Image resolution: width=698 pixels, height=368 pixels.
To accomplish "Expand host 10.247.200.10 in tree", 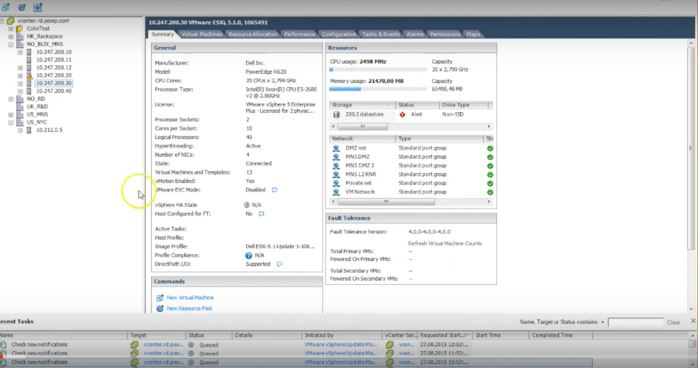I will coord(20,52).
